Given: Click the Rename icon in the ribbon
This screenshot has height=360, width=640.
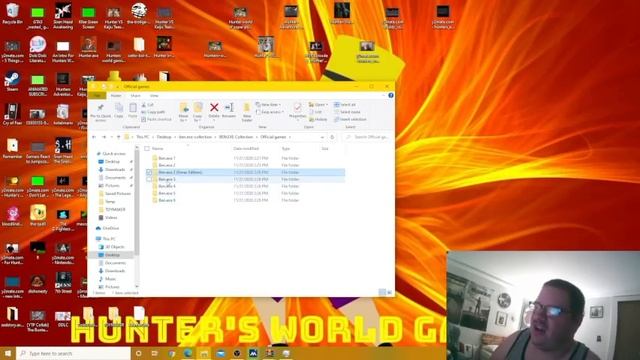Looking at the screenshot, I should [229, 107].
